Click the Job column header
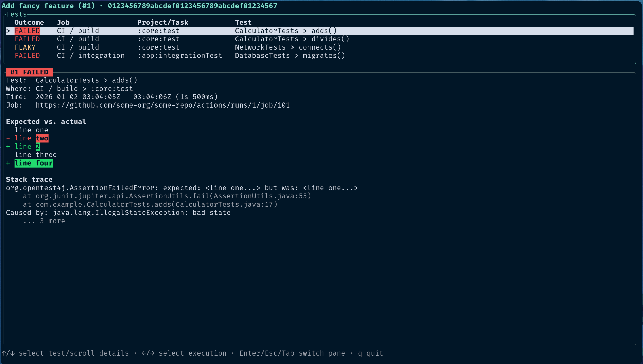 point(63,22)
